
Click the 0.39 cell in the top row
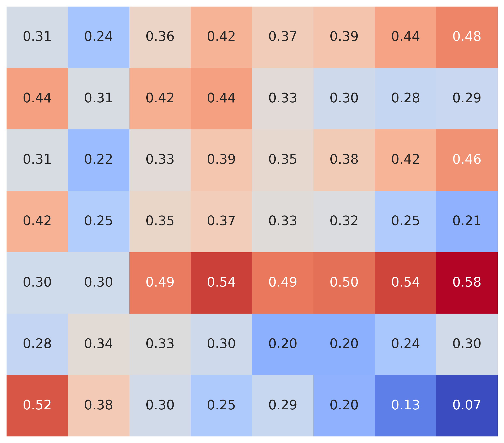344,37
